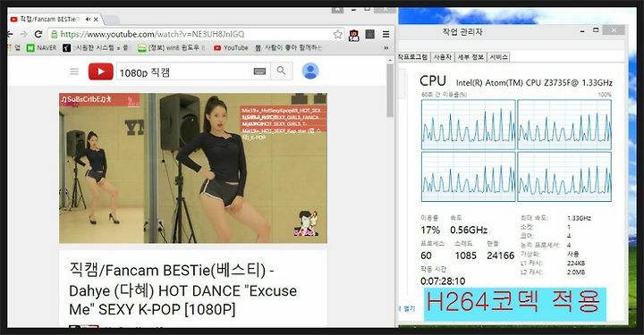
Task: Click the 1.33GHz maximum speed value
Action: [579, 218]
